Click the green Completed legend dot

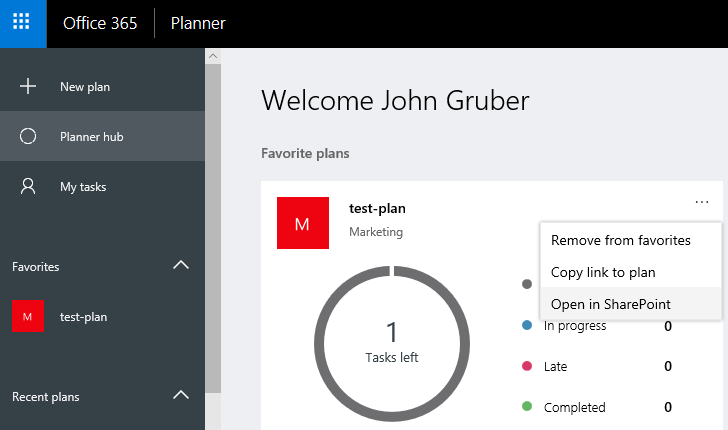(x=527, y=406)
